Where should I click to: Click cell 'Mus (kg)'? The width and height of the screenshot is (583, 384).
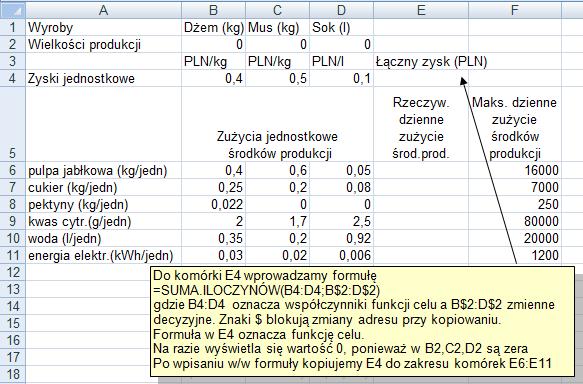(x=277, y=27)
